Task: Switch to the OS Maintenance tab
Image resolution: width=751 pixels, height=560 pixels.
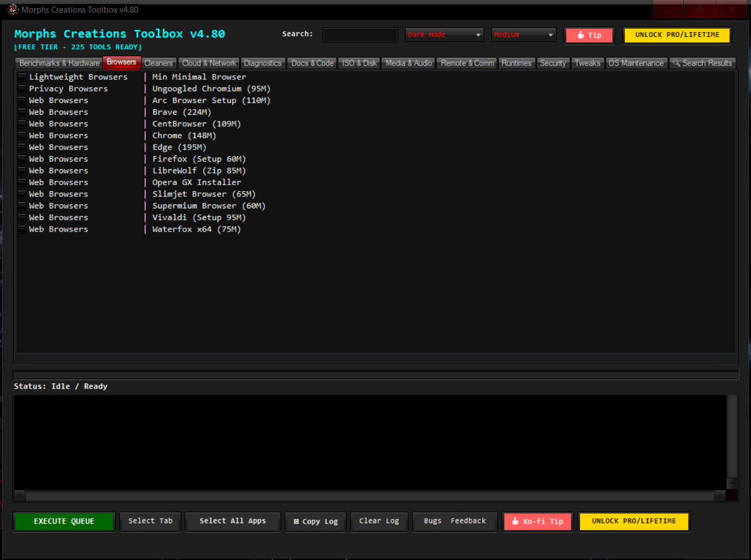Action: [x=636, y=63]
